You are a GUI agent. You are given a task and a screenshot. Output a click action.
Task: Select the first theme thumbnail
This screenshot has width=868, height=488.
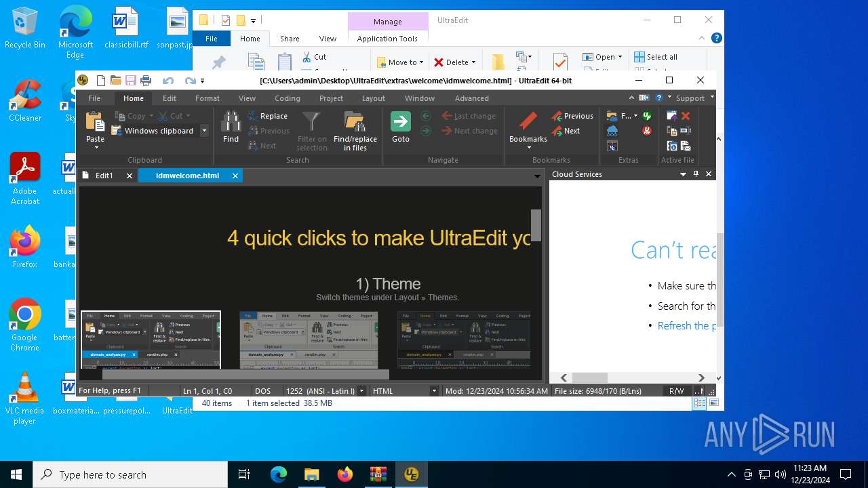click(x=151, y=339)
